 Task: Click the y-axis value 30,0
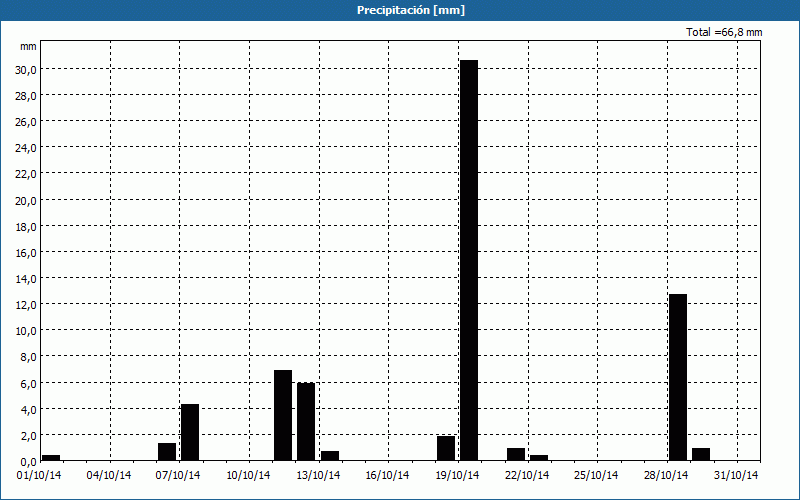pyautogui.click(x=26, y=70)
